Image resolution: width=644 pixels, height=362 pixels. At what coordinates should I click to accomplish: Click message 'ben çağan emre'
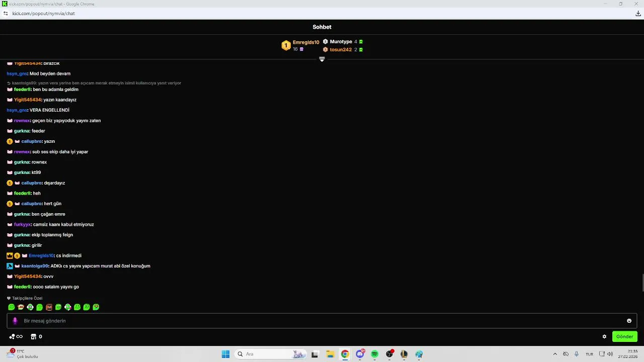[x=48, y=214]
